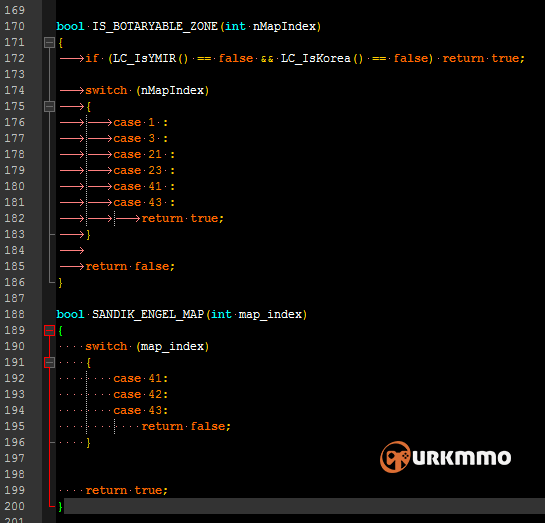Click the 'return false;' statement on line 185
545x523 pixels.
(130, 267)
